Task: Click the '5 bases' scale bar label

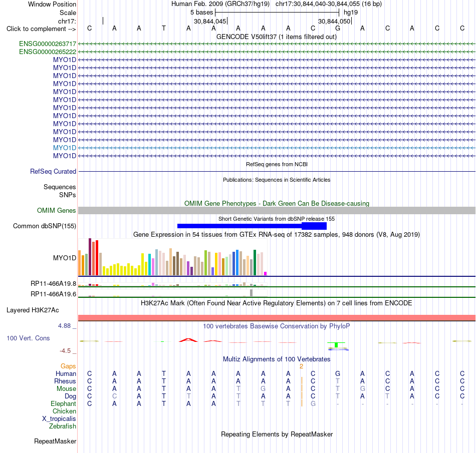Action: (x=202, y=13)
